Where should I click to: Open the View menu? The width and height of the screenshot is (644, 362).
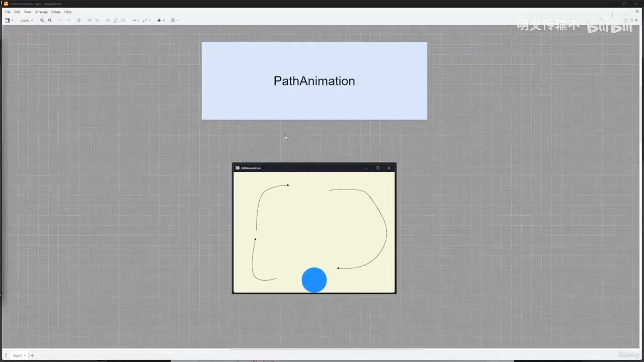pos(28,12)
